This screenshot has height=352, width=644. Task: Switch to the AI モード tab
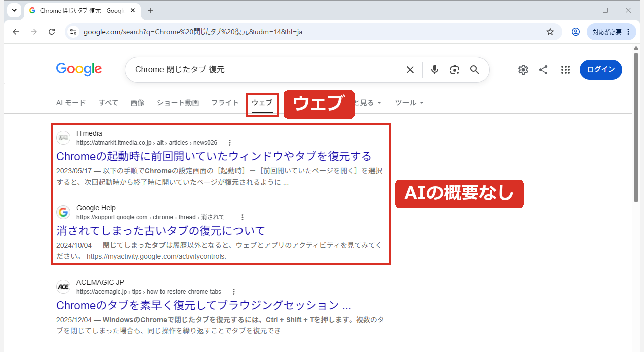tap(71, 103)
